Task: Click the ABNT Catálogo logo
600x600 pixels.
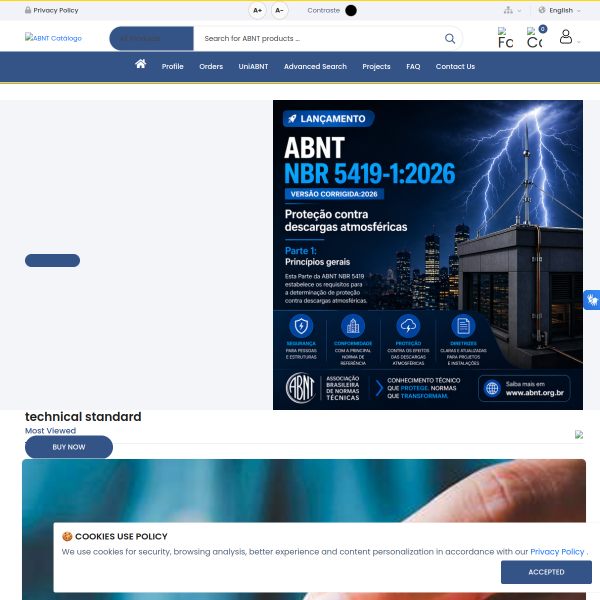Action: [53, 38]
